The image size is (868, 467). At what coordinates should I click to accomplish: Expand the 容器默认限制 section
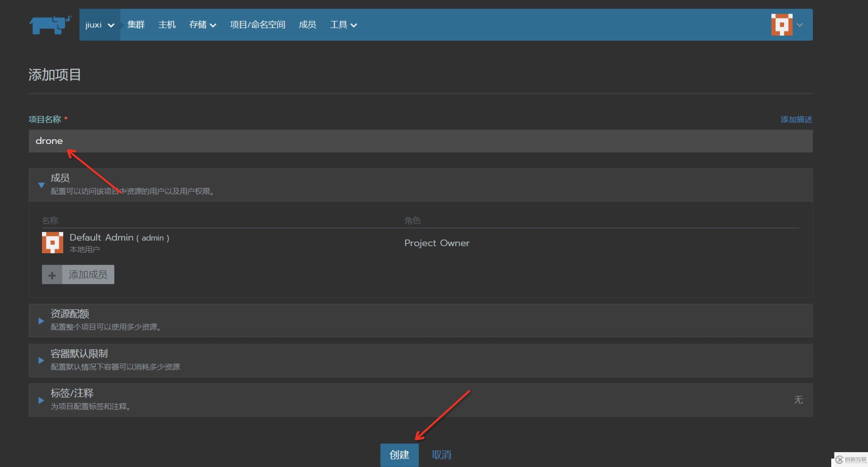(41, 360)
